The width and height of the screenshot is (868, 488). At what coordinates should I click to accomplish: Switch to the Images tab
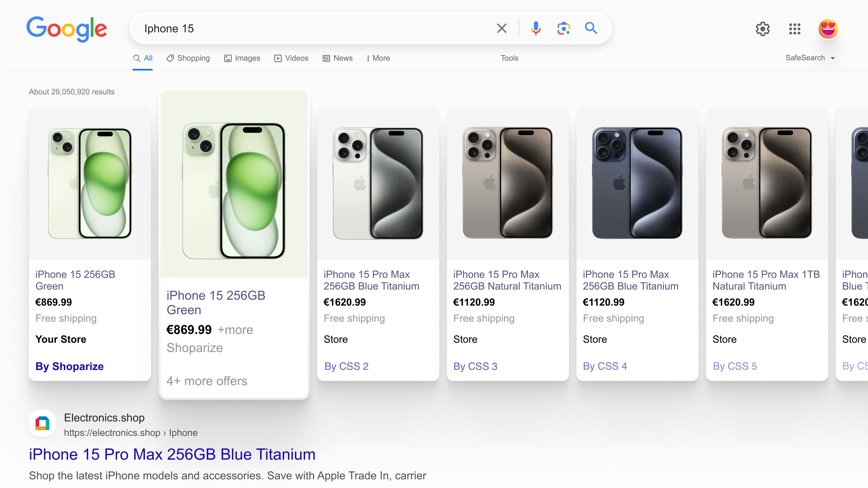point(242,58)
